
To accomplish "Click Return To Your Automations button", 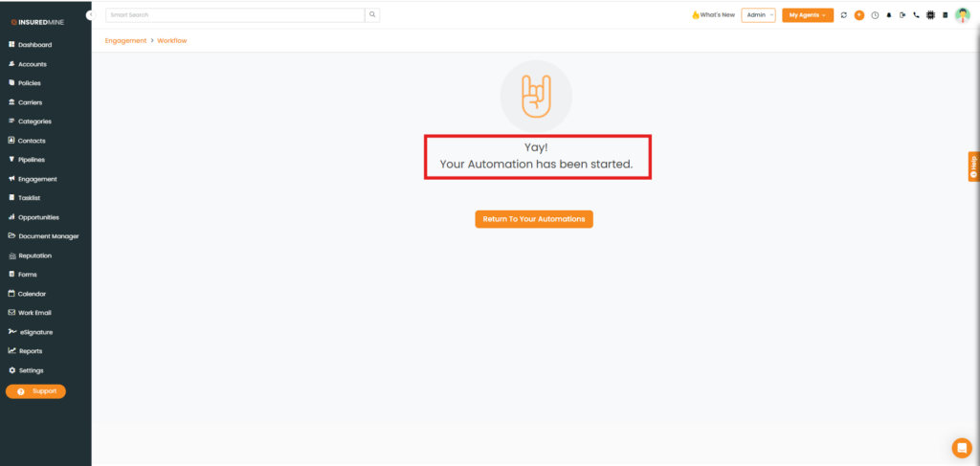I will click(x=534, y=219).
